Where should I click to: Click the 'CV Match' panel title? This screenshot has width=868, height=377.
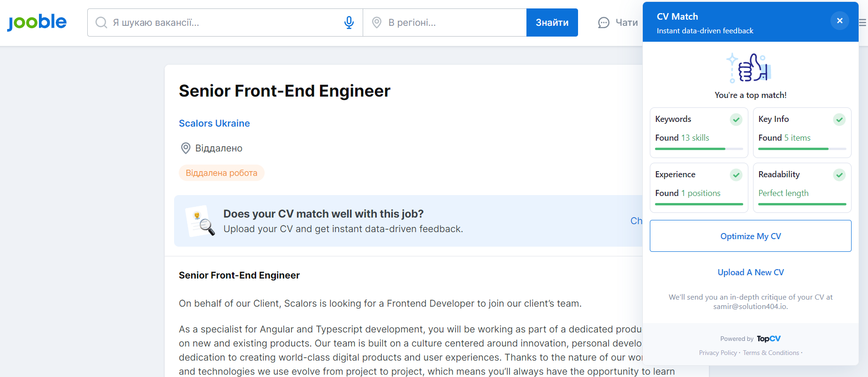pyautogui.click(x=677, y=17)
